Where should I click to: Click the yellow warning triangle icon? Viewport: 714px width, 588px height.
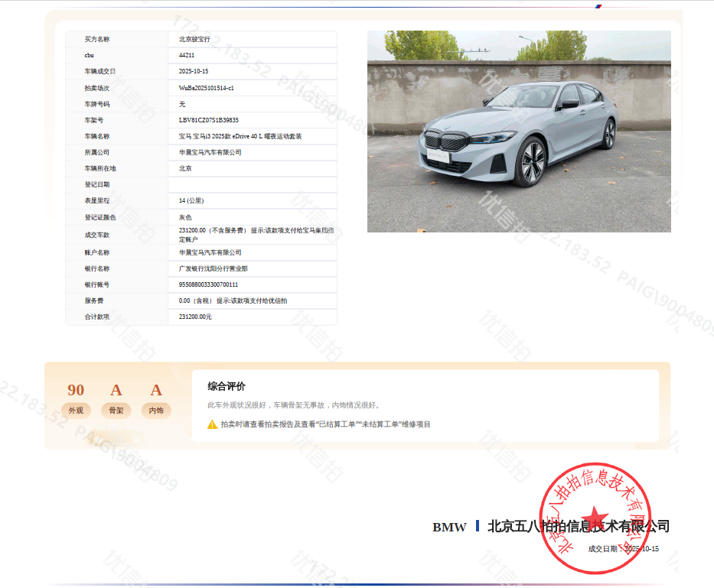coord(212,424)
